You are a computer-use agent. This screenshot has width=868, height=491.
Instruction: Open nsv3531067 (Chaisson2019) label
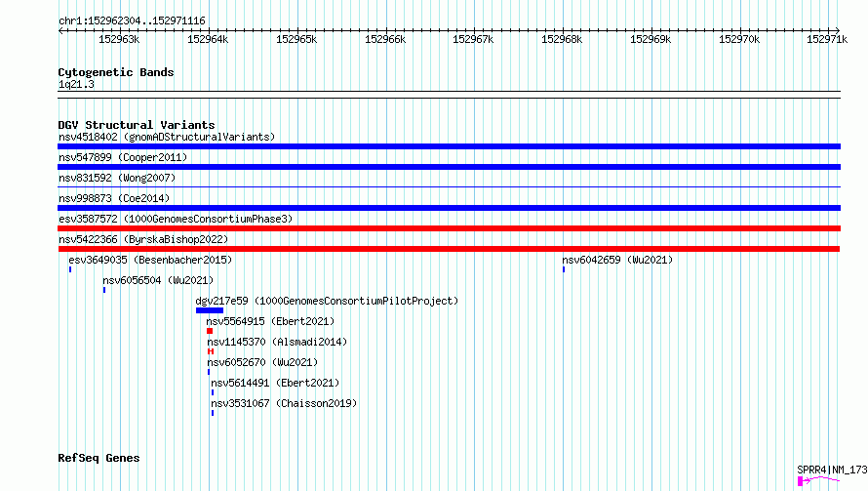tap(284, 403)
